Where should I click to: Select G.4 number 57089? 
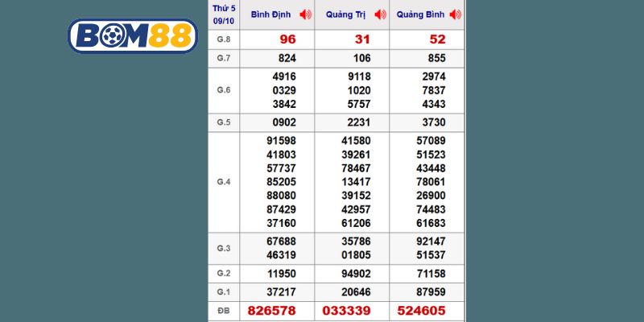[x=431, y=141]
